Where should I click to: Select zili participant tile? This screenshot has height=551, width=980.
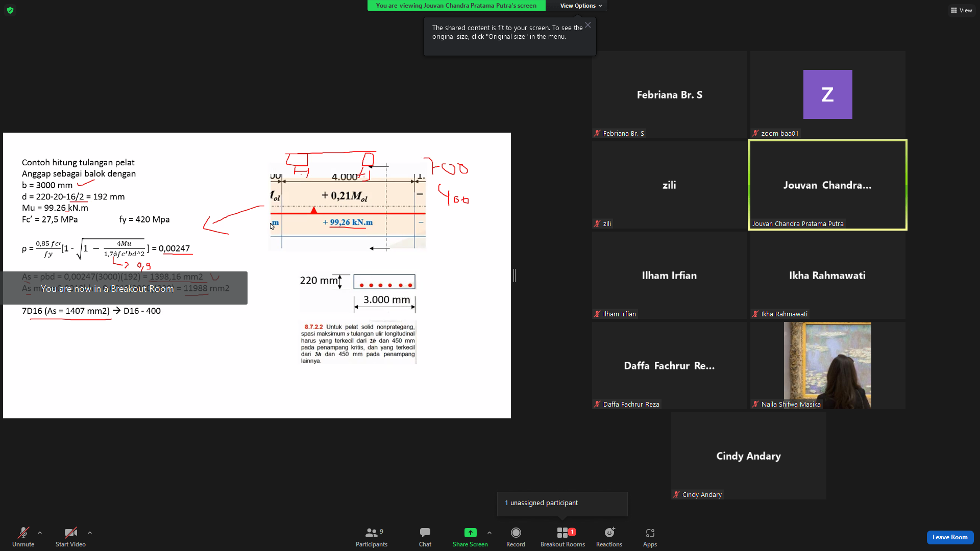(x=669, y=185)
